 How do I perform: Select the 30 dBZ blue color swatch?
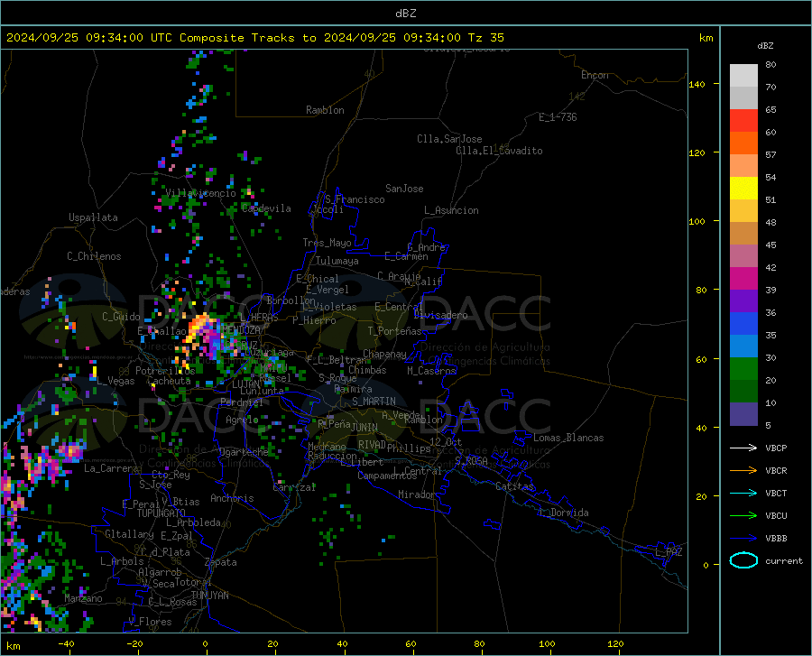[x=743, y=346]
